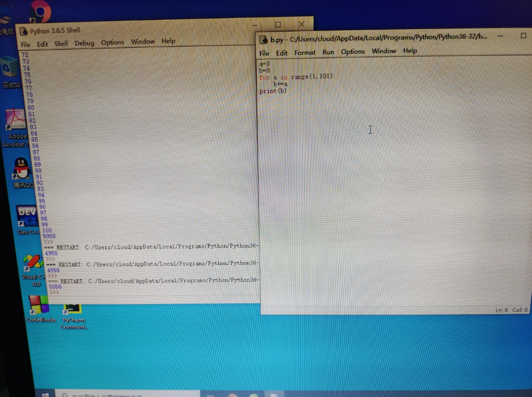Open Window menu in Python Shell
Viewport: 532px width, 397px height.
pyautogui.click(x=142, y=41)
